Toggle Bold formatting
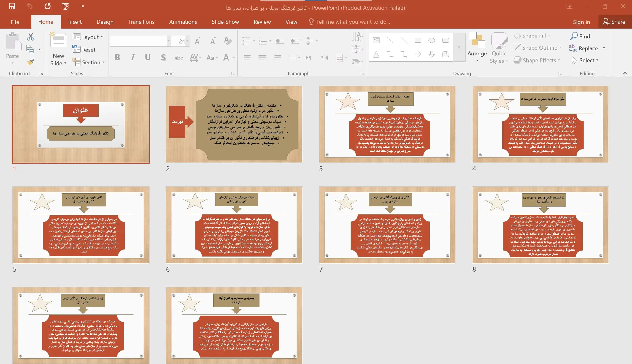632x364 pixels. tap(117, 58)
